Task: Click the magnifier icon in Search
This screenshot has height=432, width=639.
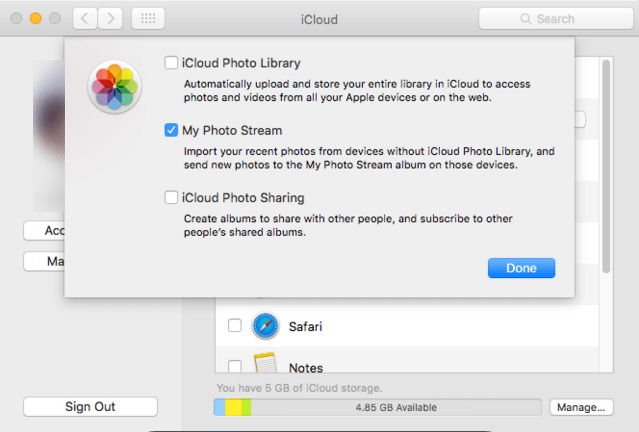Action: point(526,19)
